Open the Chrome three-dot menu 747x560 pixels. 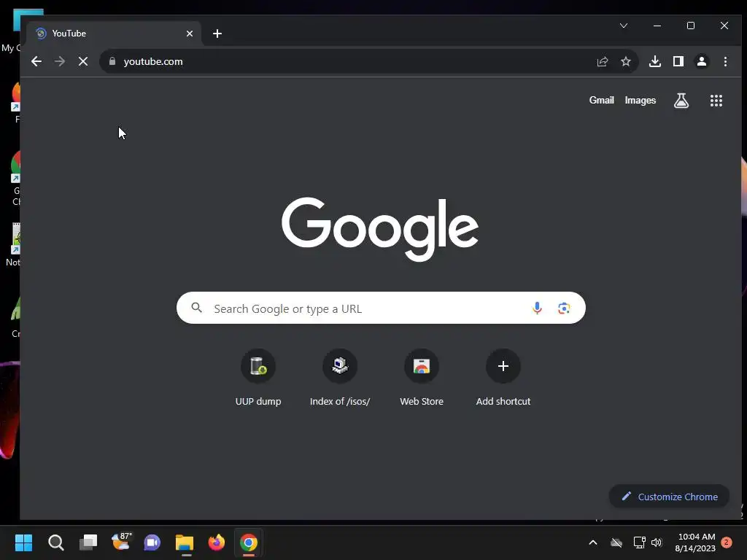point(725,61)
